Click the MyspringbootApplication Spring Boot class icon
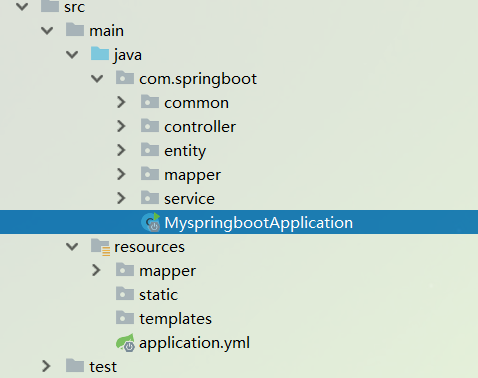Image resolution: width=478 pixels, height=378 pixels. [151, 222]
